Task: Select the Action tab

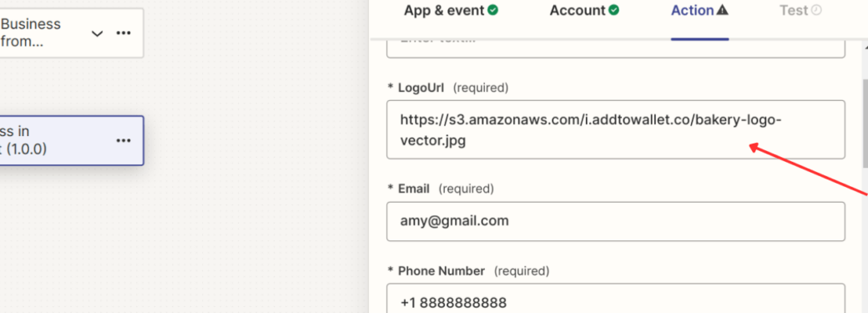Action: 699,11
